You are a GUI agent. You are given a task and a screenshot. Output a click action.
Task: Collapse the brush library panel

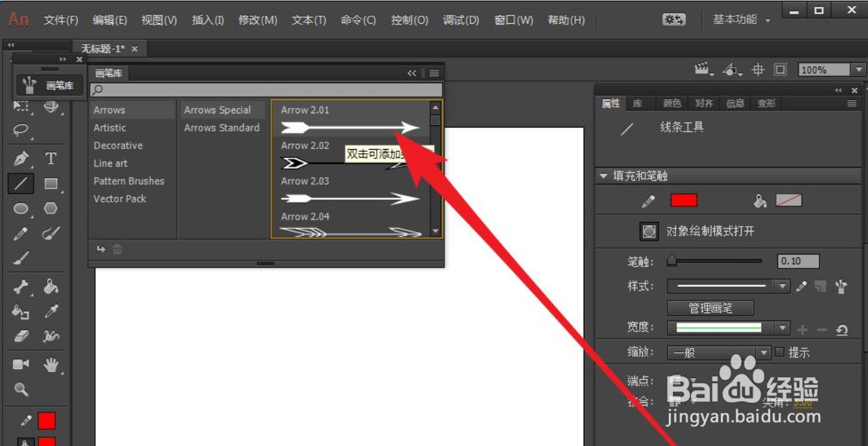411,73
